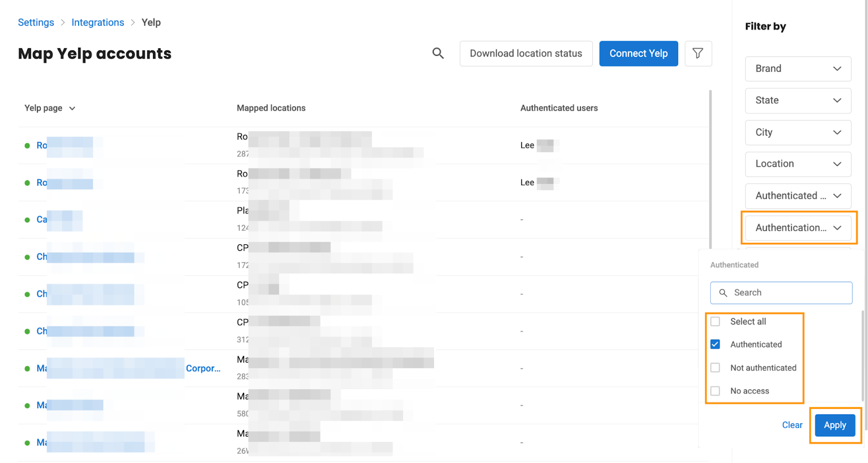Click the Authenticated users column header
This screenshot has height=463, width=868.
click(559, 108)
